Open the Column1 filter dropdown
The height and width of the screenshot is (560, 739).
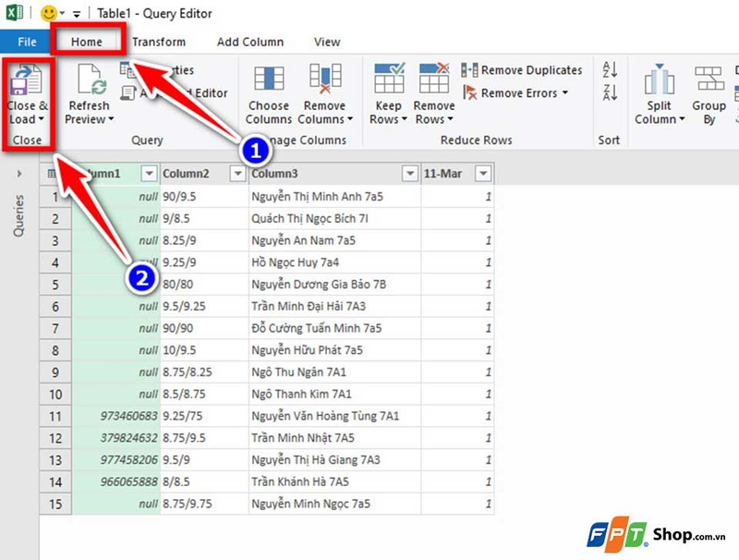pyautogui.click(x=150, y=173)
